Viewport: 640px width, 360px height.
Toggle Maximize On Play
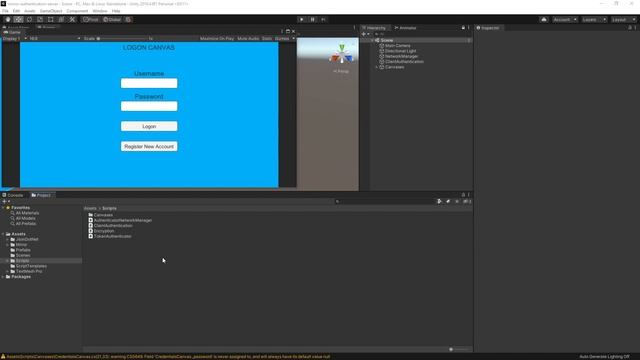(217, 38)
